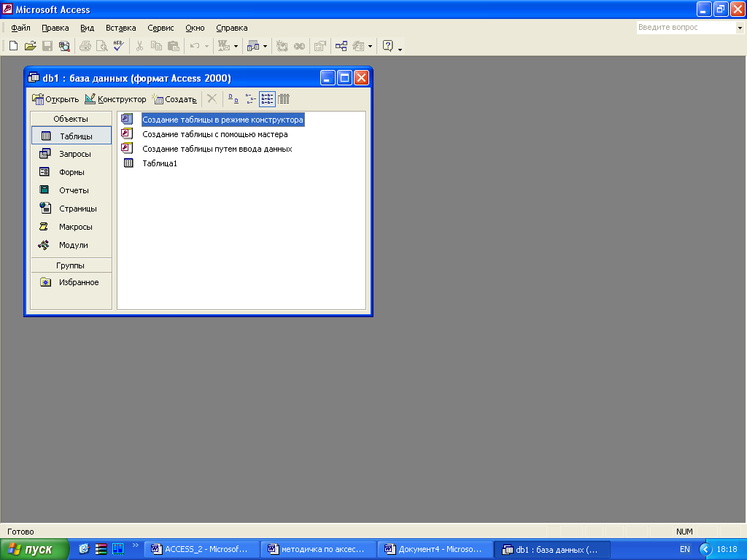Click the Print preview toolbar icon

click(x=101, y=46)
